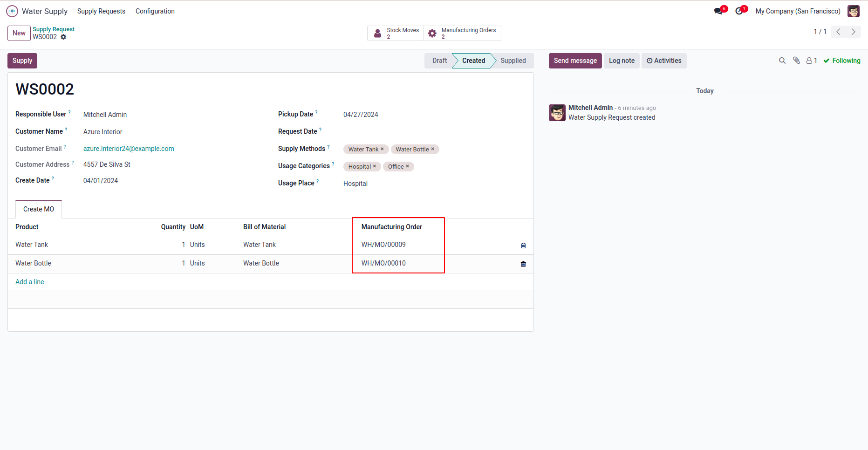The width and height of the screenshot is (868, 450).
Task: Sort by the Product column header
Action: (x=27, y=227)
